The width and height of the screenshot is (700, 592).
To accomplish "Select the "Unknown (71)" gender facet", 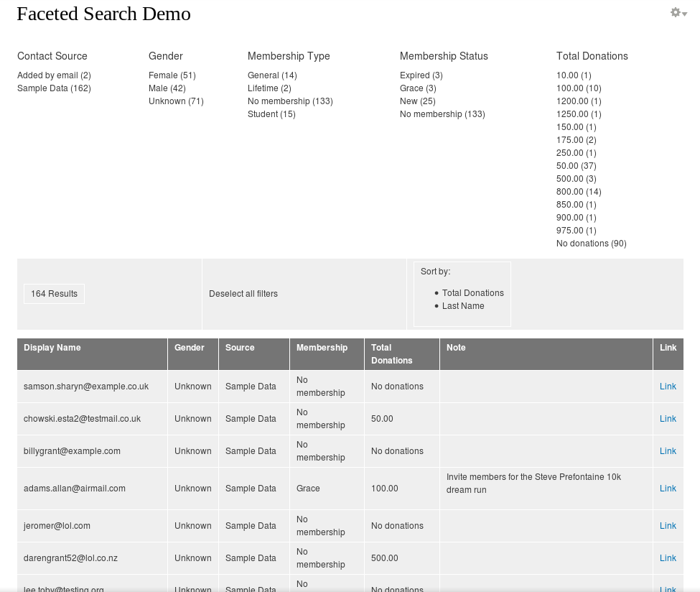I will (x=176, y=101).
